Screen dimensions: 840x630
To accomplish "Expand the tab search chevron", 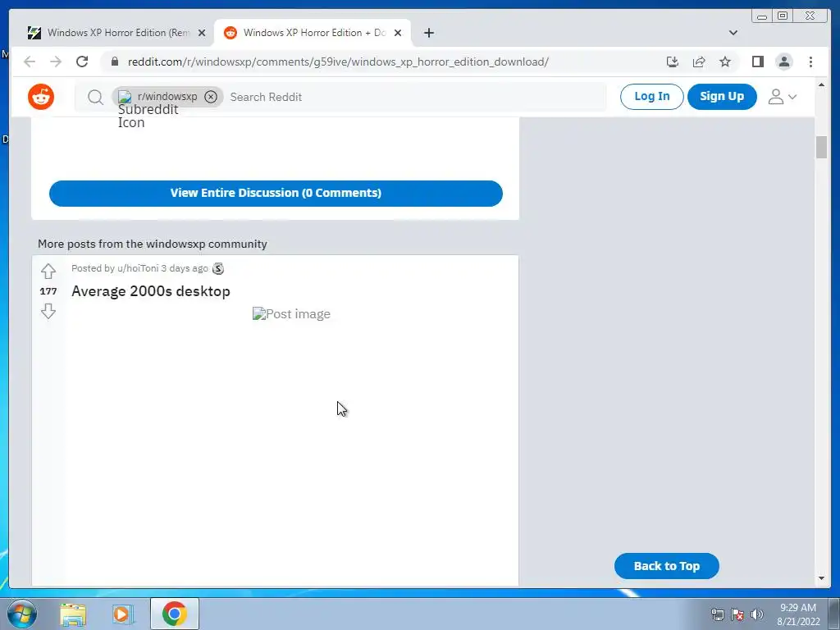I will point(733,33).
